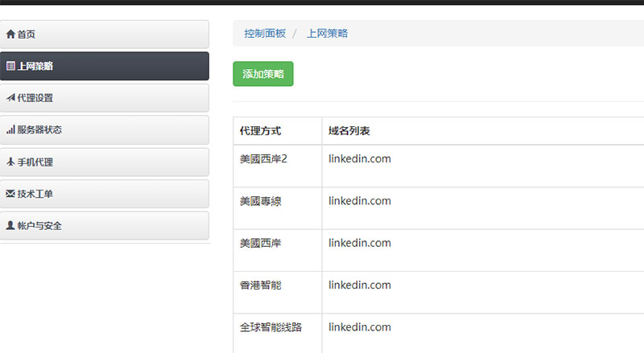
Task: Click the 代理方式 column header
Action: click(260, 131)
